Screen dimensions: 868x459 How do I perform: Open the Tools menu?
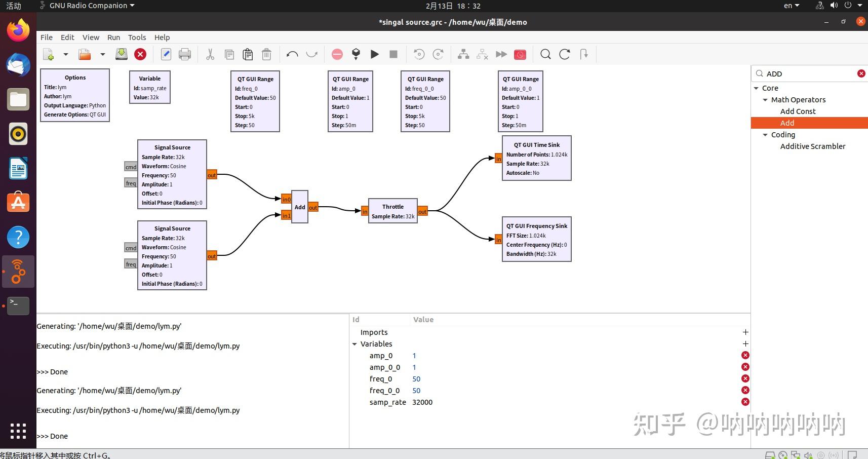pyautogui.click(x=137, y=37)
